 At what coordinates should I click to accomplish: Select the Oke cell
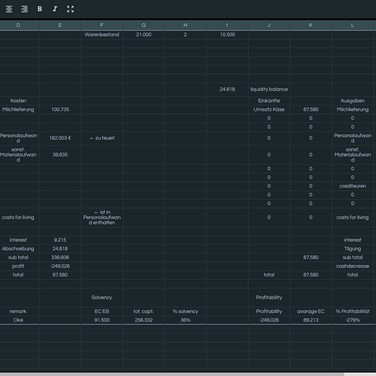[18, 320]
